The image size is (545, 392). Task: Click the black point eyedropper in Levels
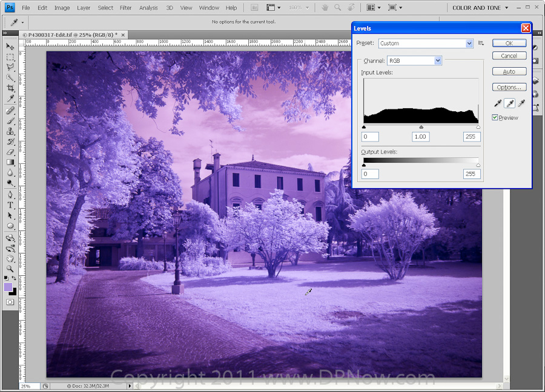click(498, 103)
